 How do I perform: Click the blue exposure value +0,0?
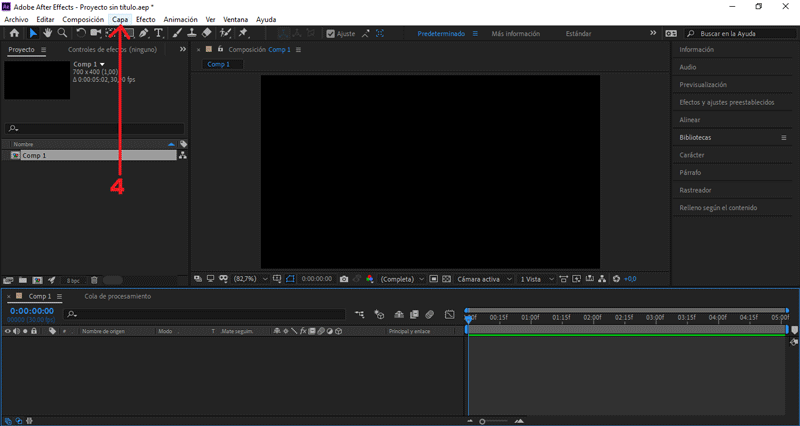[630, 279]
